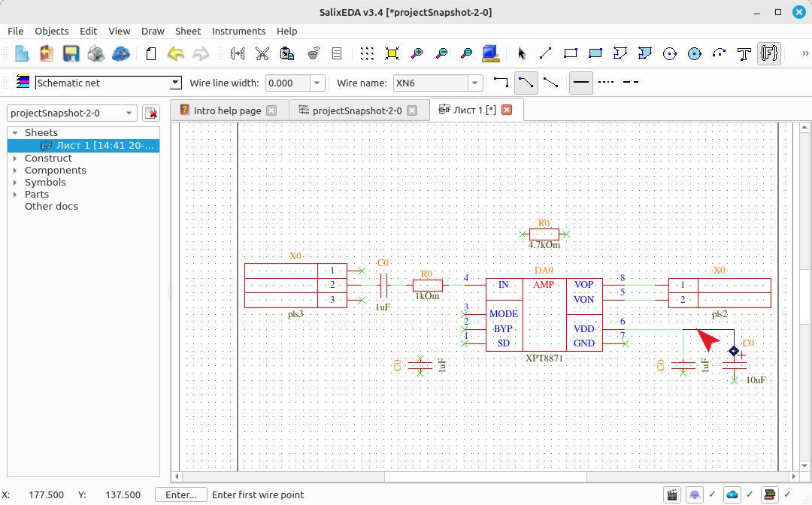Click the delete bin icon

coord(313,53)
